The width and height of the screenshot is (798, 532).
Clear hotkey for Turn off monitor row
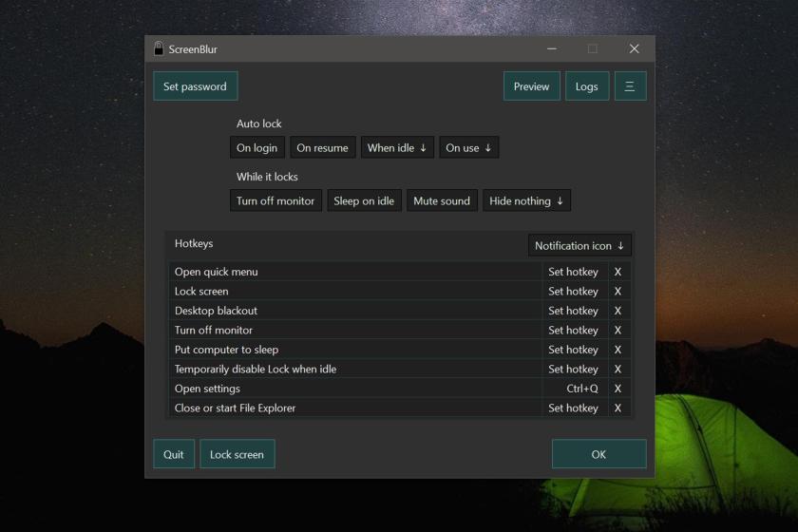pos(617,330)
